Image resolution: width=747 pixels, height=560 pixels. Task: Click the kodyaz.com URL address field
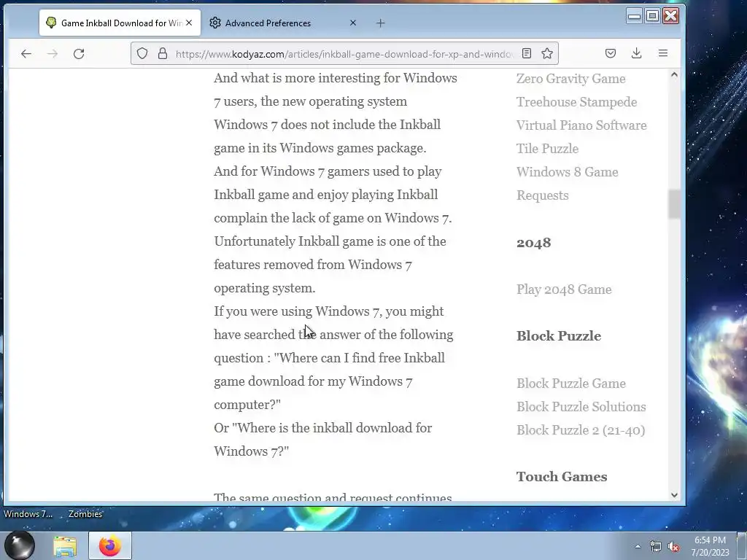pos(344,54)
